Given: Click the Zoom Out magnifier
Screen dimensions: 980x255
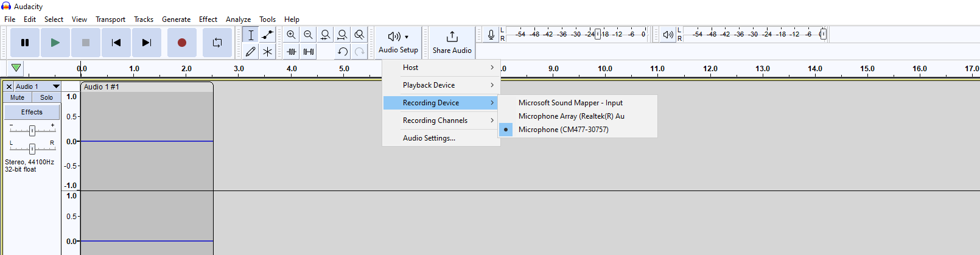Looking at the screenshot, I should point(309,35).
